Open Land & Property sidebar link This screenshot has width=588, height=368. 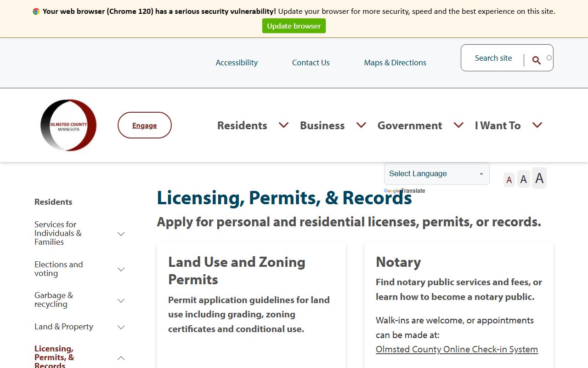(x=64, y=327)
